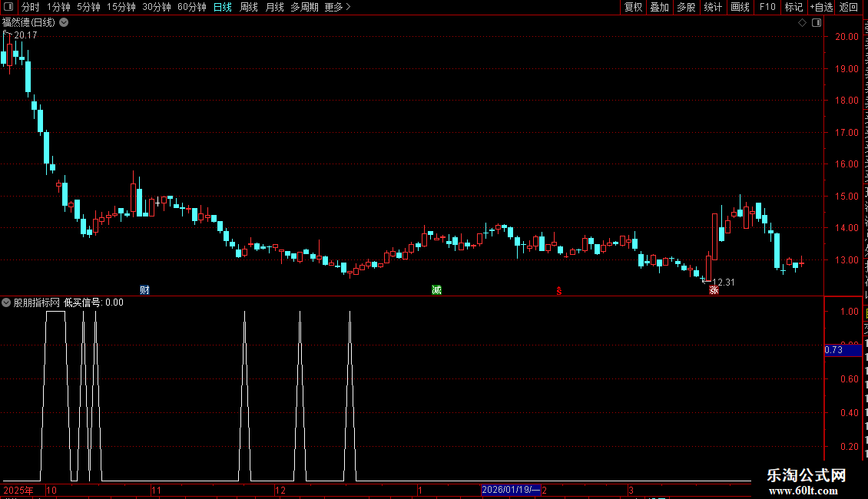Click the 20.00 price axis label
Viewport: 868px width, 499px height.
(x=847, y=37)
